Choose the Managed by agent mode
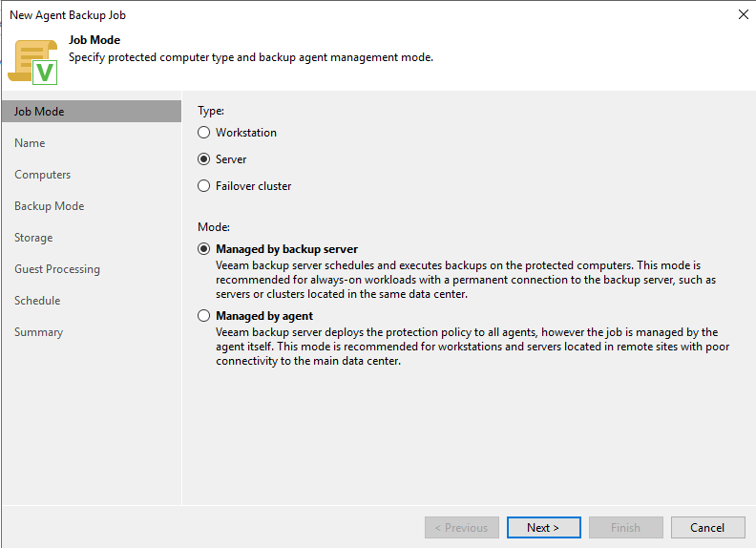The image size is (756, 548). point(203,316)
